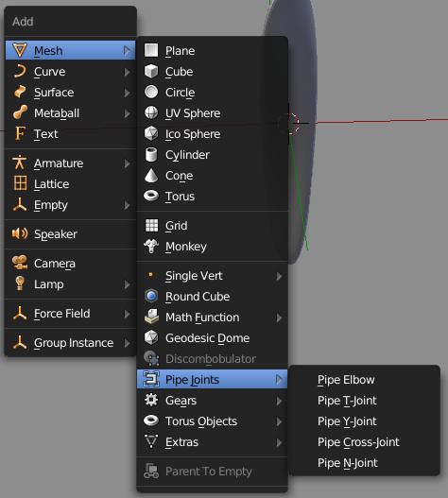Click the Lattice label

(x=51, y=184)
